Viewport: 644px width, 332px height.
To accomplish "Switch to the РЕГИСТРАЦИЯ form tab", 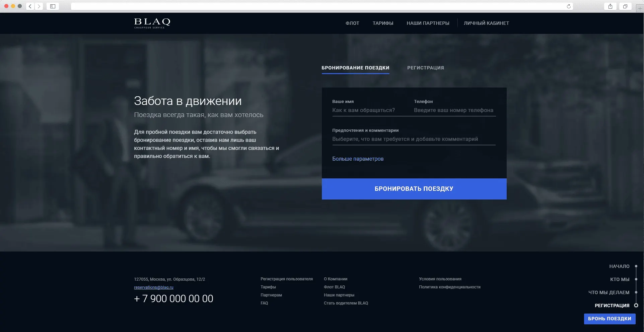I will point(425,68).
